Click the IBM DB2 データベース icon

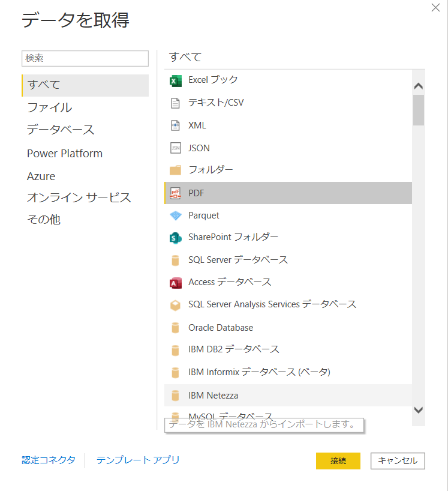coord(176,350)
